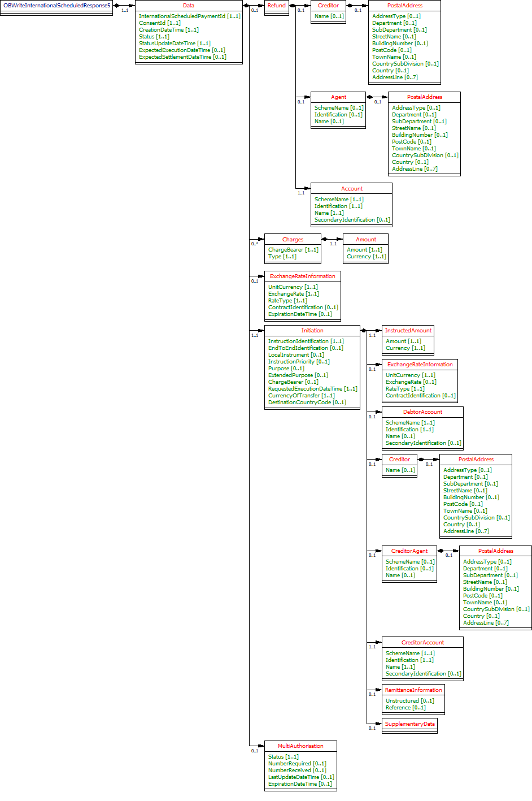The height and width of the screenshot is (801, 532).
Task: Select the ChargeBearer attribute in Charges
Action: [x=293, y=250]
